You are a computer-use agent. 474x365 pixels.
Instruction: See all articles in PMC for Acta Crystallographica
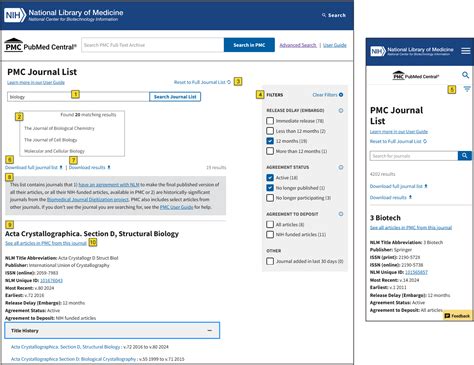(46, 243)
